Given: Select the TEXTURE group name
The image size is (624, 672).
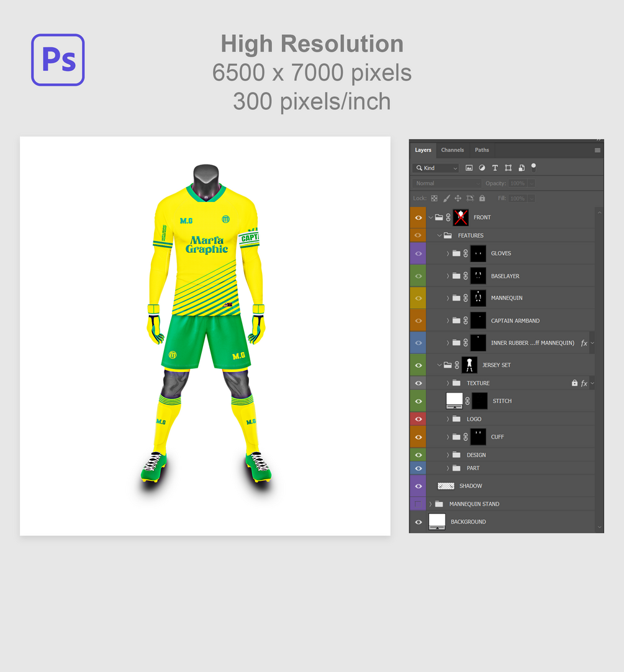Looking at the screenshot, I should click(478, 384).
